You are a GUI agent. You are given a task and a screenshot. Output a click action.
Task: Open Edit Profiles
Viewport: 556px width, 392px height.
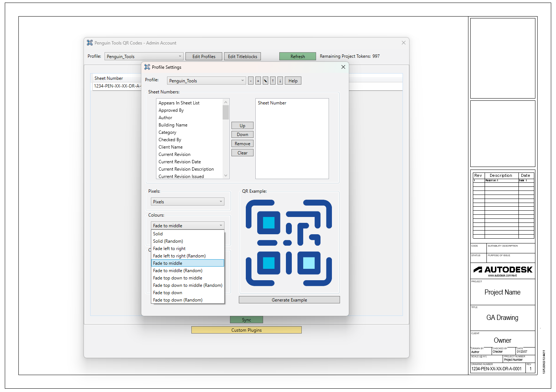(204, 56)
